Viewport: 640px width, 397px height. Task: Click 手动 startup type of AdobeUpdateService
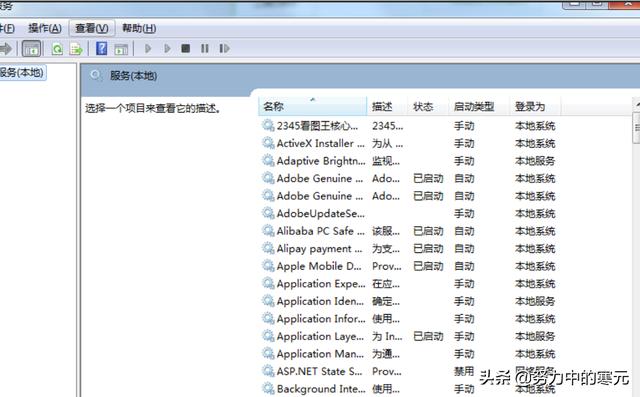pyautogui.click(x=464, y=213)
